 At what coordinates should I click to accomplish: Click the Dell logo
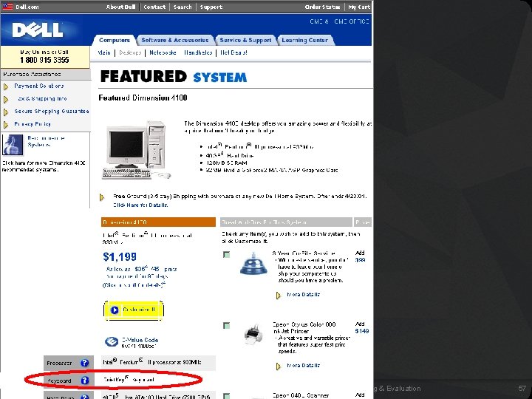tap(38, 30)
